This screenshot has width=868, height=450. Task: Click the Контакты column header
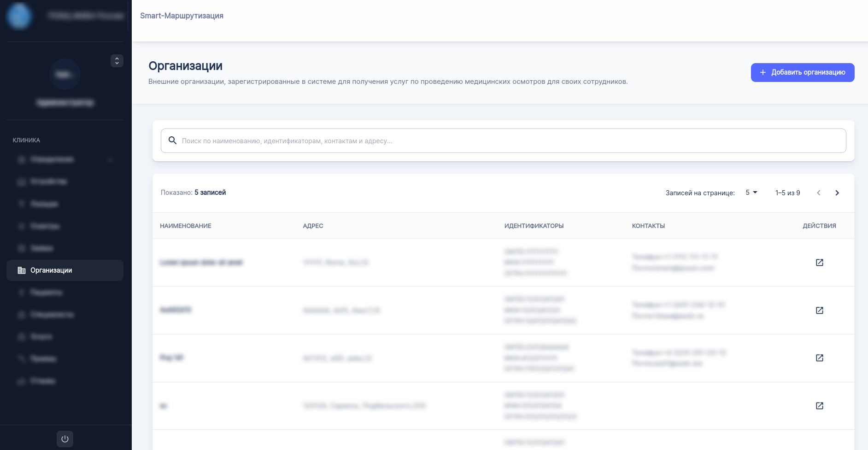pyautogui.click(x=648, y=226)
